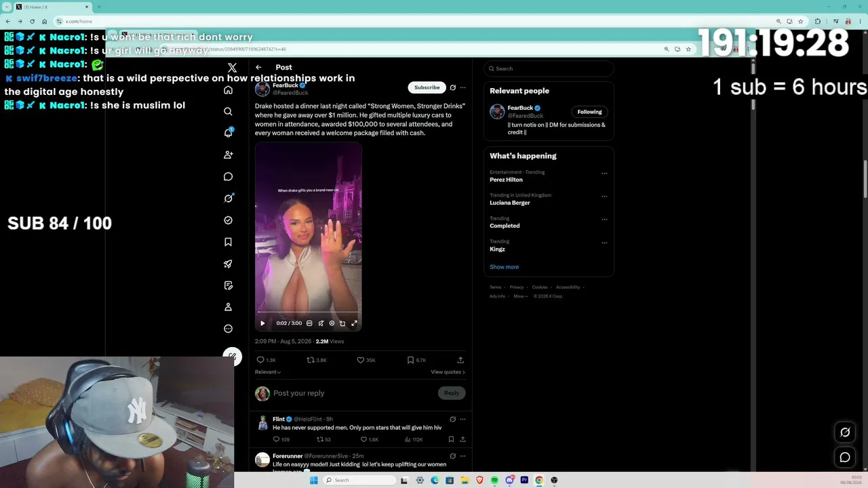Like FearBuck post showing 35K
This screenshot has height=488, width=868.
pyautogui.click(x=366, y=360)
